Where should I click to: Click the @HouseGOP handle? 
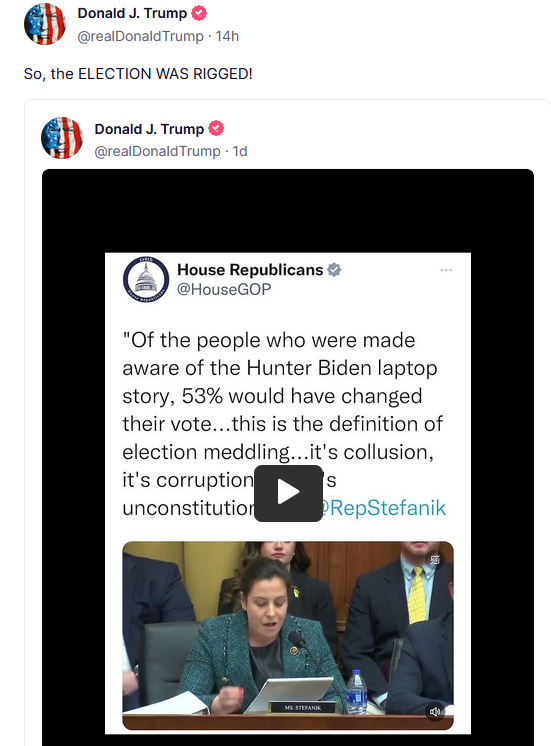pyautogui.click(x=224, y=289)
